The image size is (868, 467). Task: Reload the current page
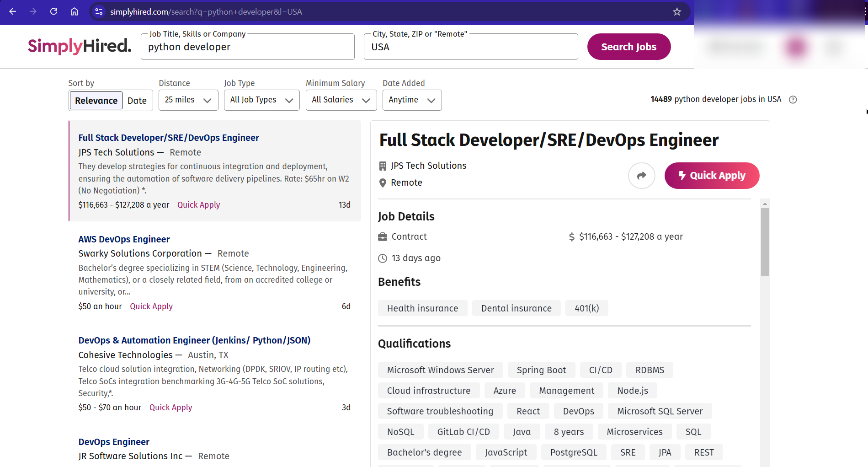point(53,12)
